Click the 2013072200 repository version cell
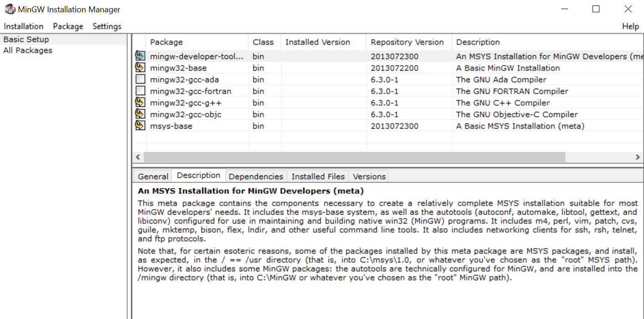The height and width of the screenshot is (319, 644). tap(394, 68)
